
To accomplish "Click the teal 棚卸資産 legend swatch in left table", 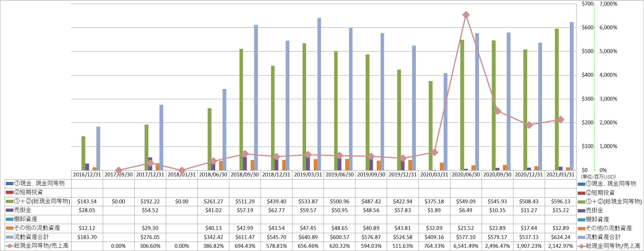I will pos(9,219).
